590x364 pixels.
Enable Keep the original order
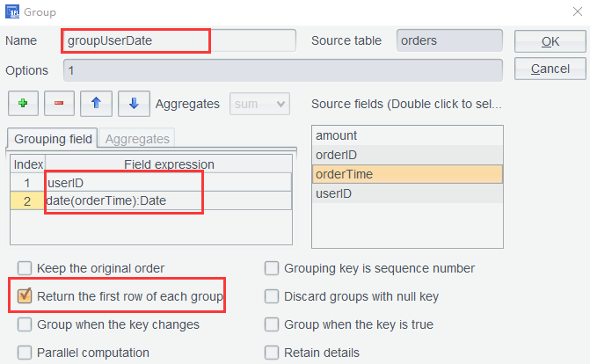pos(25,268)
